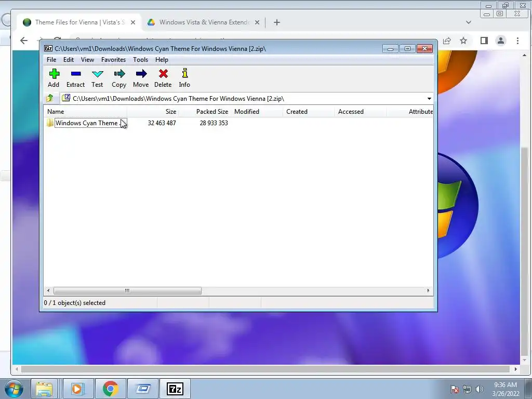Open the Tools menu

140,60
